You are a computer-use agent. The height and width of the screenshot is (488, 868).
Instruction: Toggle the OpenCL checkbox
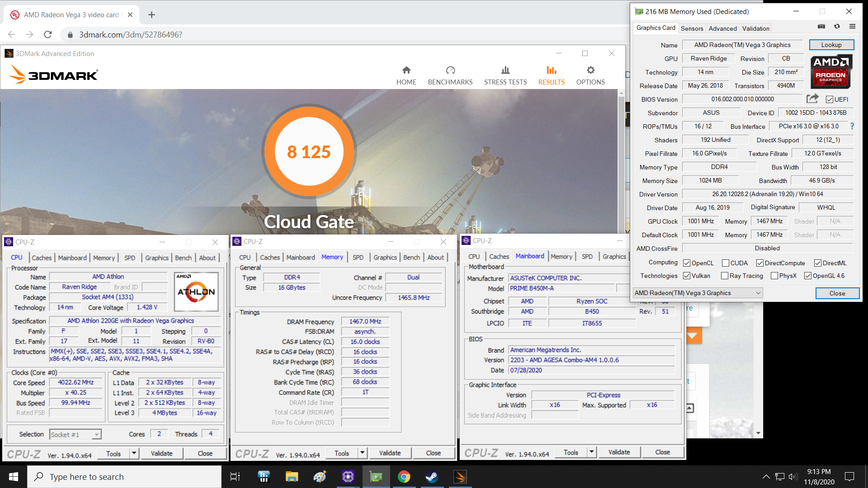tap(687, 263)
